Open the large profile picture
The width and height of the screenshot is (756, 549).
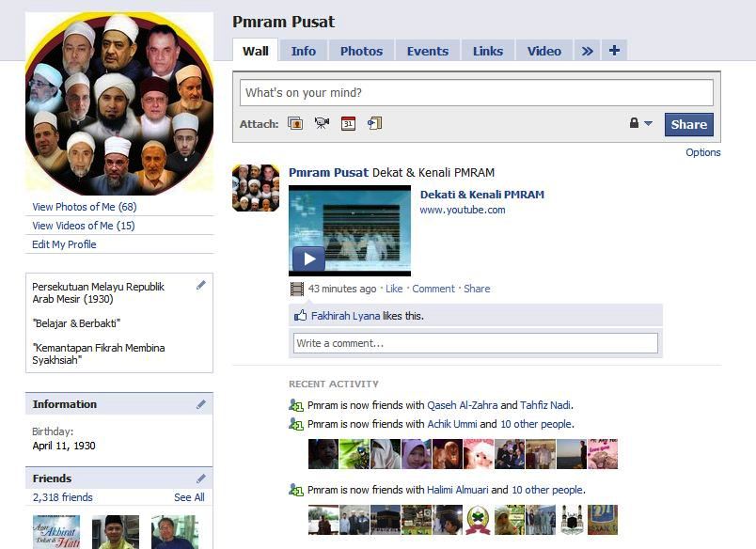[119, 103]
